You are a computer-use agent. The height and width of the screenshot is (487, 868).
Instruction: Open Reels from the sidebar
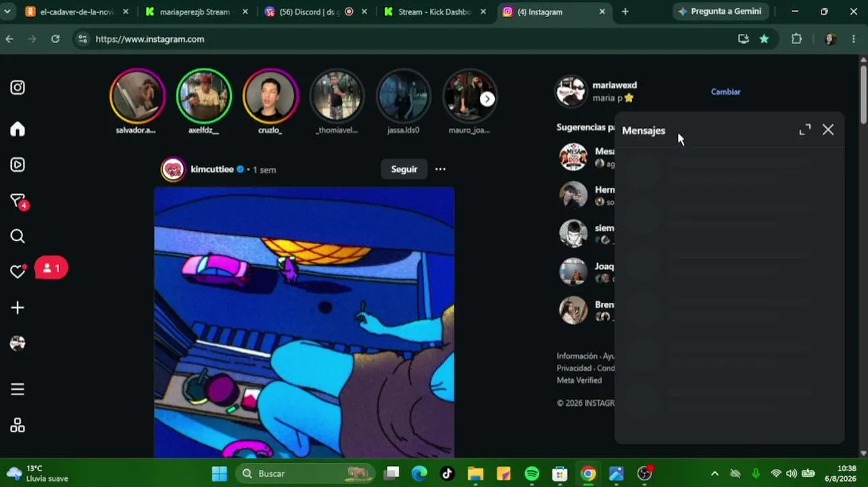[x=18, y=165]
